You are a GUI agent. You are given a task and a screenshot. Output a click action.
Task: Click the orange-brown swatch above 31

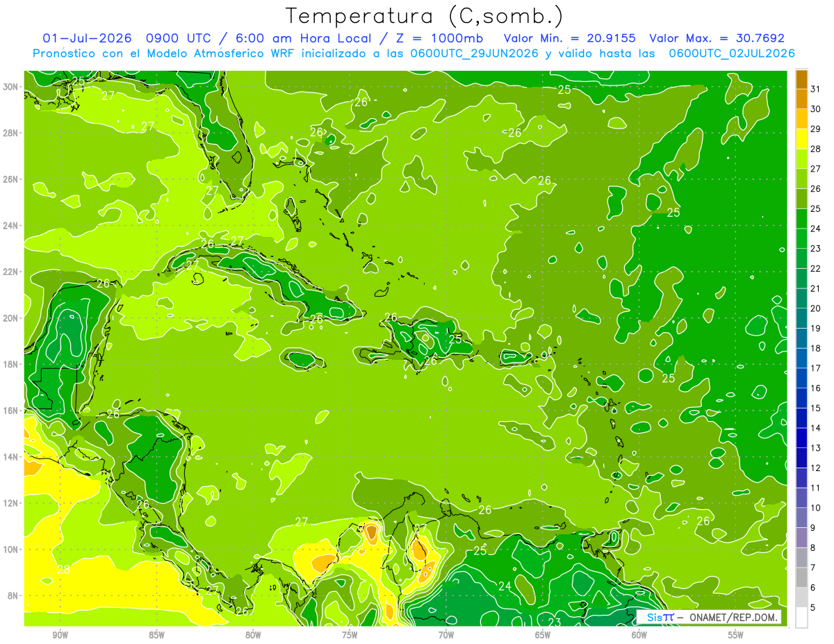point(801,79)
